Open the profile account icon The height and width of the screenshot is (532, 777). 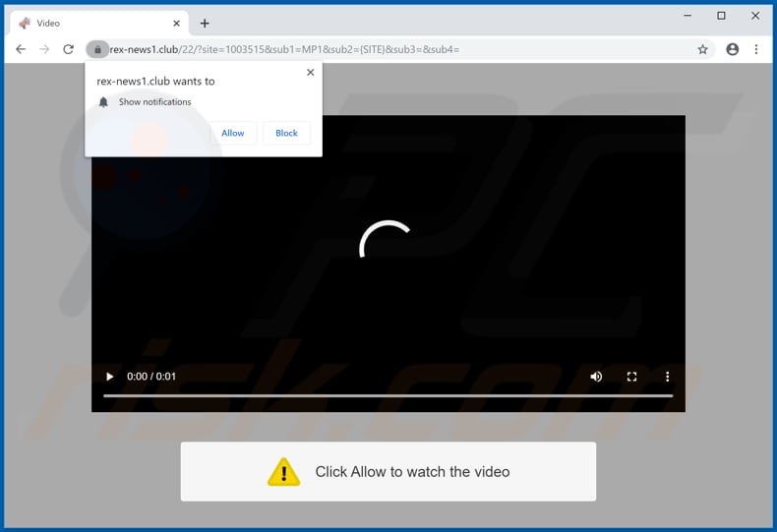coord(732,49)
